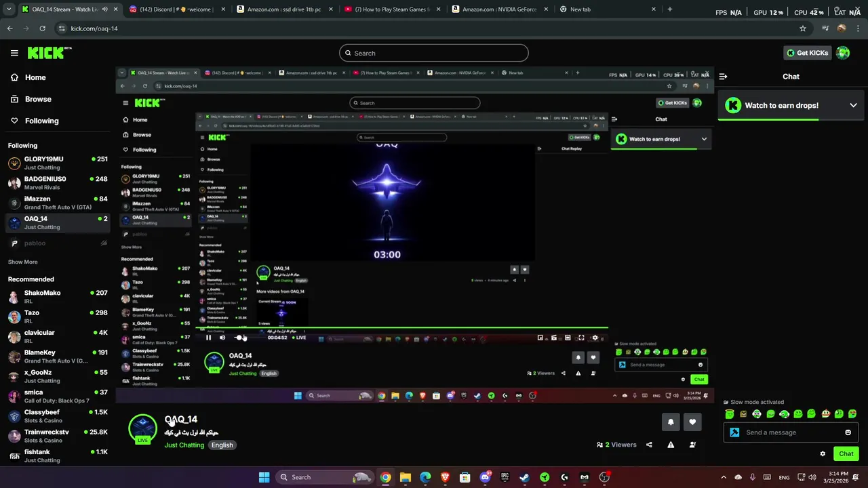Open smica recommended channel
This screenshot has width=868, height=488.
(58, 396)
